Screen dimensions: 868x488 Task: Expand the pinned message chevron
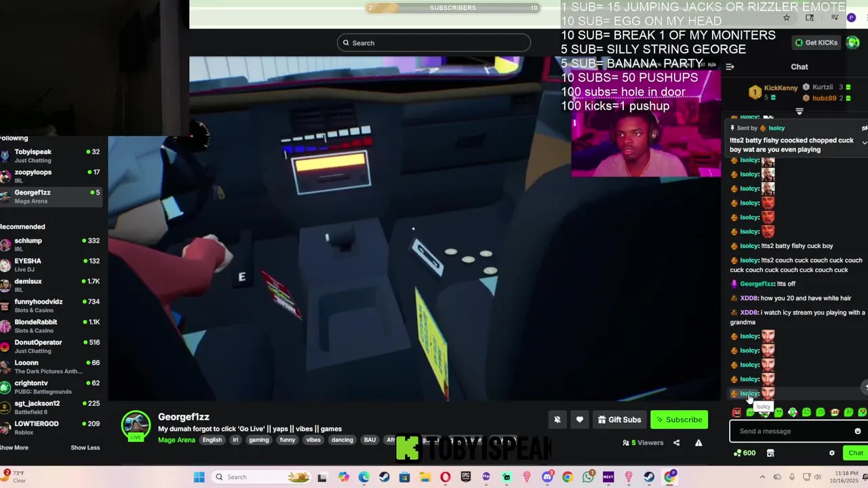coord(864,142)
